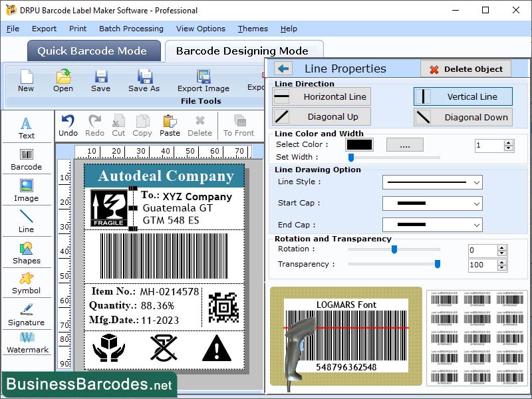This screenshot has height=399, width=532.
Task: Switch to Quick Barcode Mode tab
Action: 93,51
